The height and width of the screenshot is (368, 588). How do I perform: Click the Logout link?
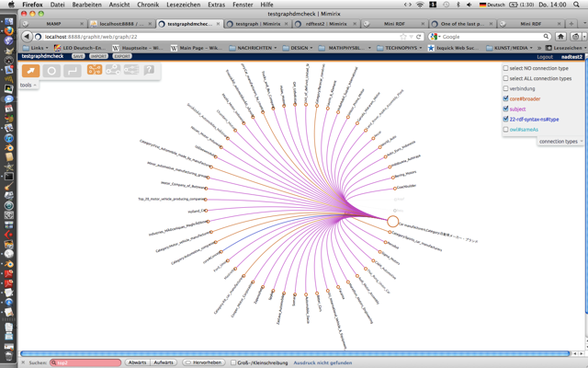(x=545, y=57)
